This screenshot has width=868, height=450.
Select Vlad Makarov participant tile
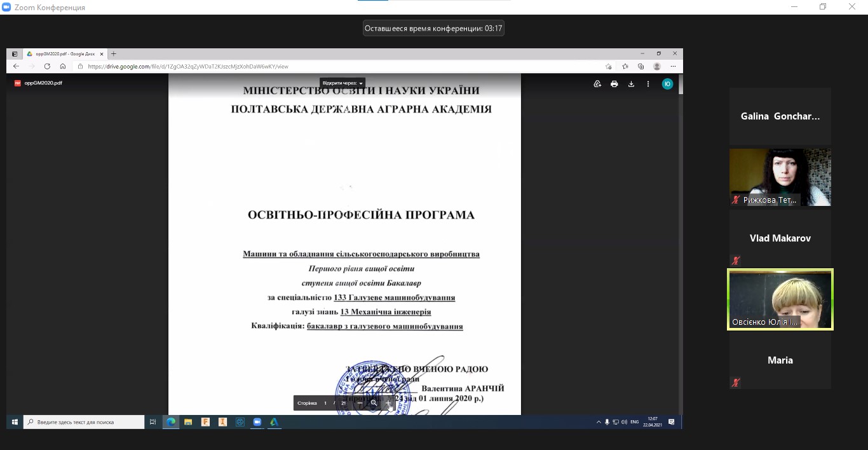coord(780,238)
